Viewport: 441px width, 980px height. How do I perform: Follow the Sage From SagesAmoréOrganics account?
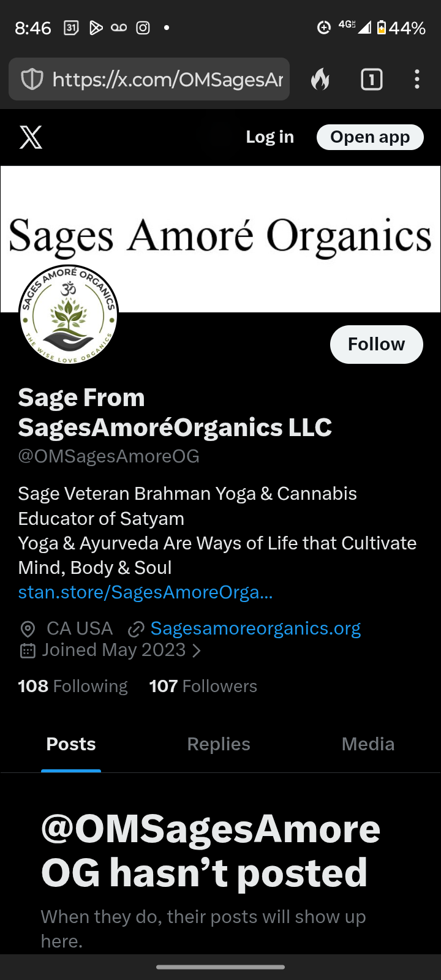[377, 344]
